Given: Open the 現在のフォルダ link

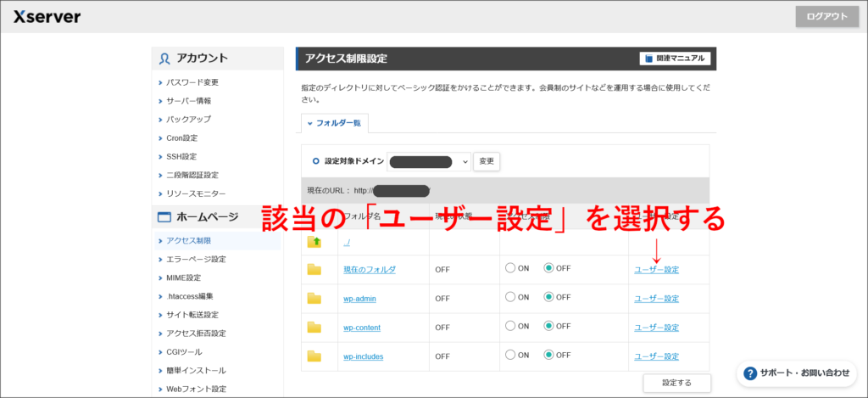Looking at the screenshot, I should 370,270.
